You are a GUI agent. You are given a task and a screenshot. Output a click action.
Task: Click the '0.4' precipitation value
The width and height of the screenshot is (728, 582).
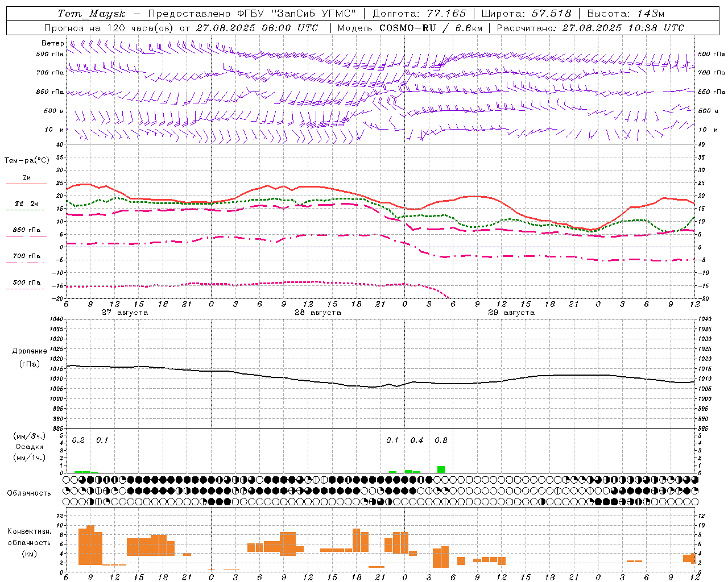[417, 440]
